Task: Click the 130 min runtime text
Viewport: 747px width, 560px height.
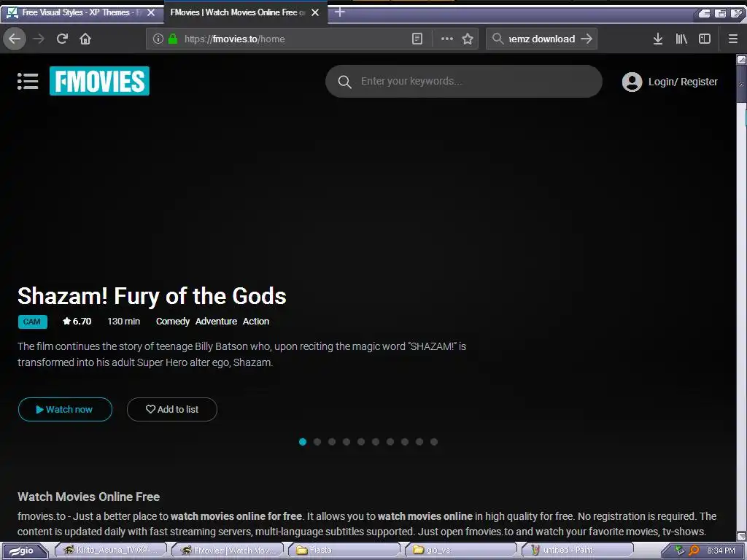Action: click(123, 322)
